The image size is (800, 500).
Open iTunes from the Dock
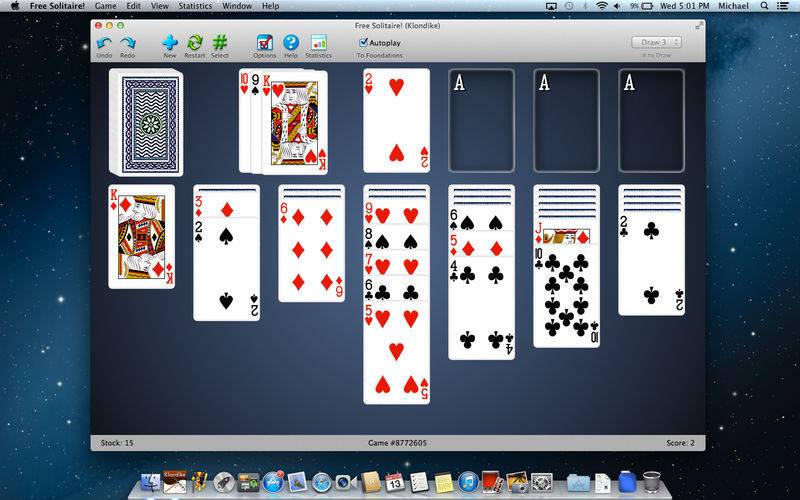click(x=468, y=482)
